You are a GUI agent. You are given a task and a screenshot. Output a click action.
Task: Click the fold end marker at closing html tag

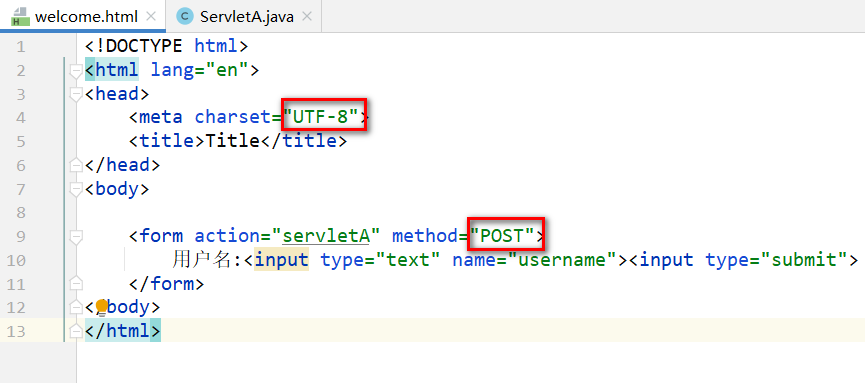tap(76, 331)
